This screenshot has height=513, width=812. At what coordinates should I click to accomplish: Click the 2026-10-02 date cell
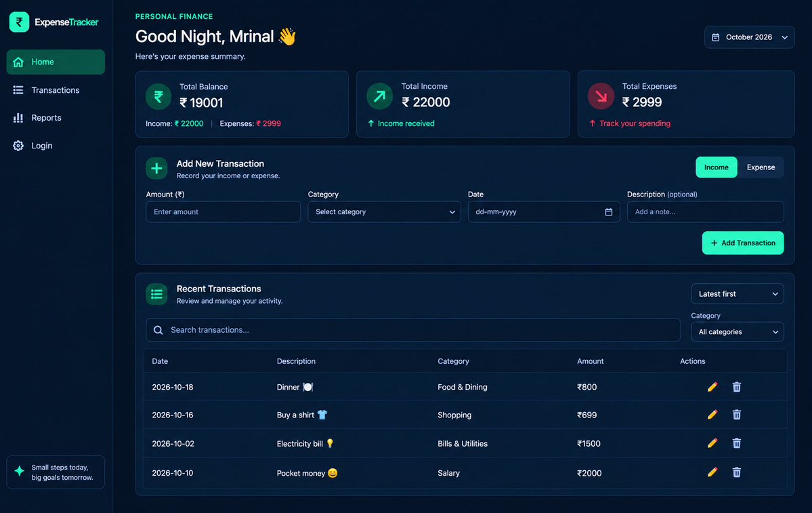tap(173, 444)
